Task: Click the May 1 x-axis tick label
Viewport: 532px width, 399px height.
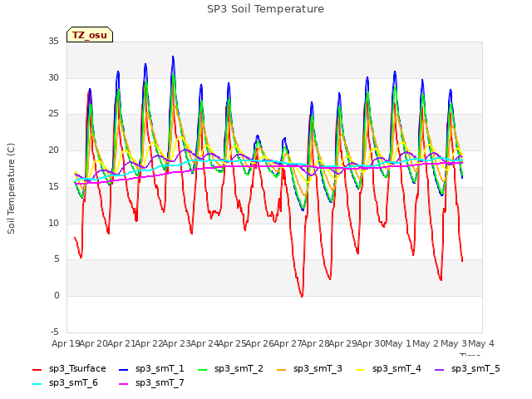Action: 398,343
